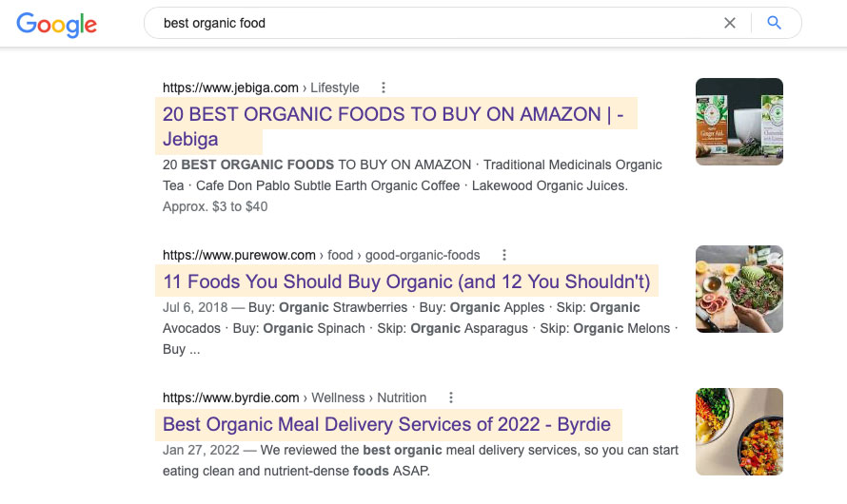Clear the search query with the X icon
The width and height of the screenshot is (847, 504).
[x=730, y=23]
